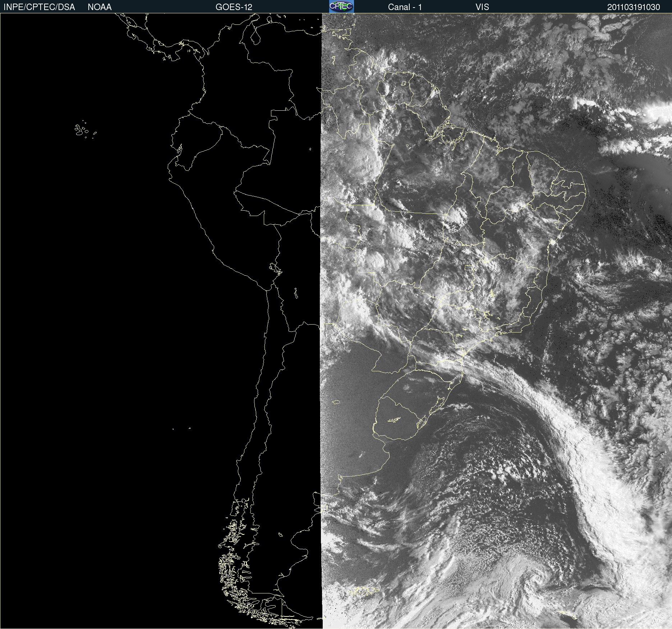Select the Canal - 1 channel label

click(405, 7)
